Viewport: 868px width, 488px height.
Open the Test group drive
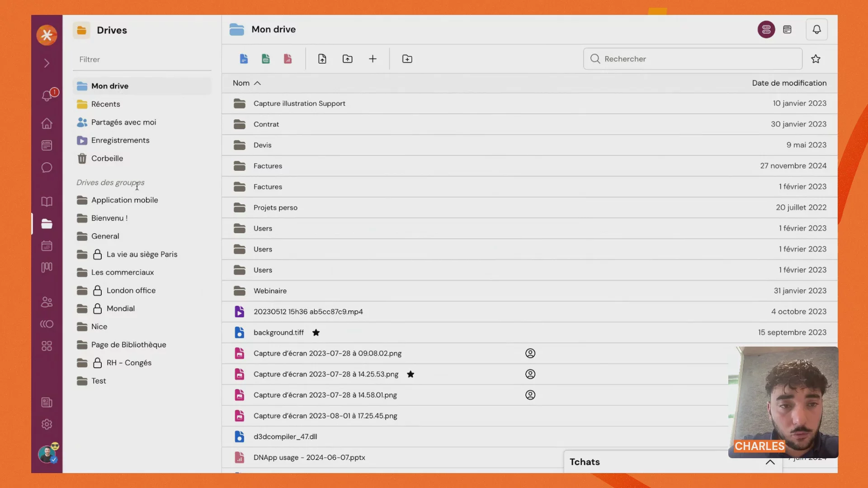(x=142, y=381)
